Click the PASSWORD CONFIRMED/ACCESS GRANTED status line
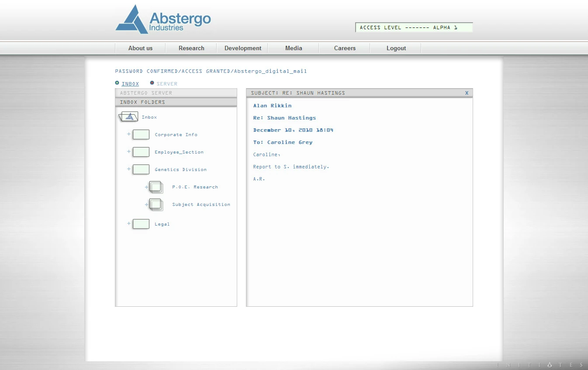The height and width of the screenshot is (370, 588). click(x=211, y=71)
